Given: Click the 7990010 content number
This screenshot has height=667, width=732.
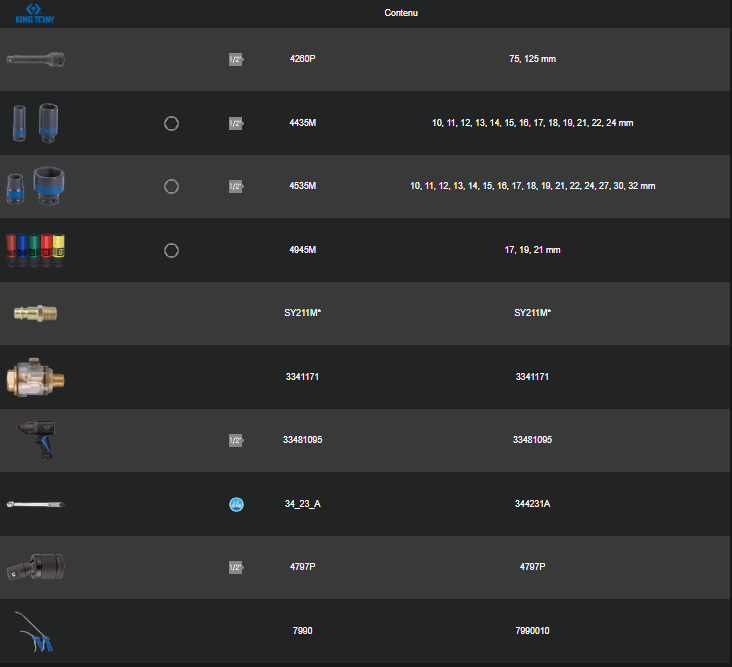Looking at the screenshot, I should coord(532,631).
